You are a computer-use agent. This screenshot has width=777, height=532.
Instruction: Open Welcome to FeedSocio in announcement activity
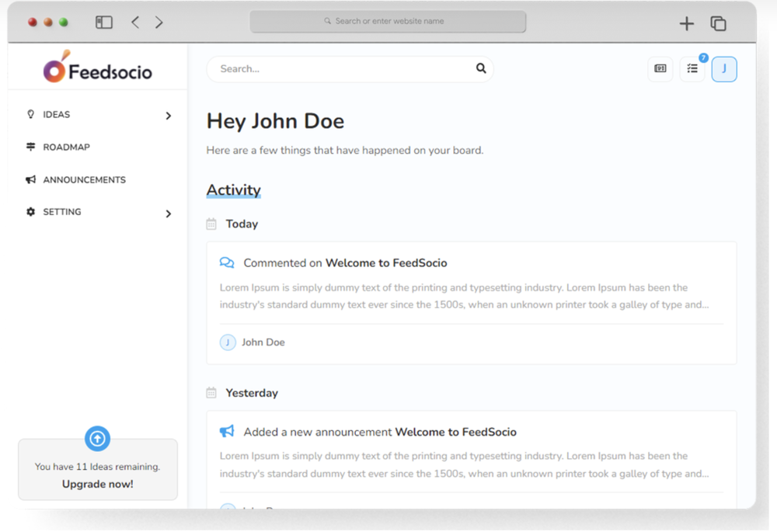(x=455, y=432)
